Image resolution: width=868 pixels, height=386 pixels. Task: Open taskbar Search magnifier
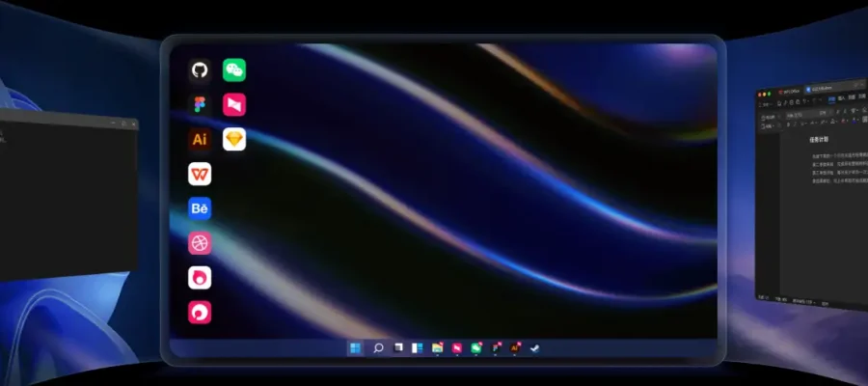point(378,348)
